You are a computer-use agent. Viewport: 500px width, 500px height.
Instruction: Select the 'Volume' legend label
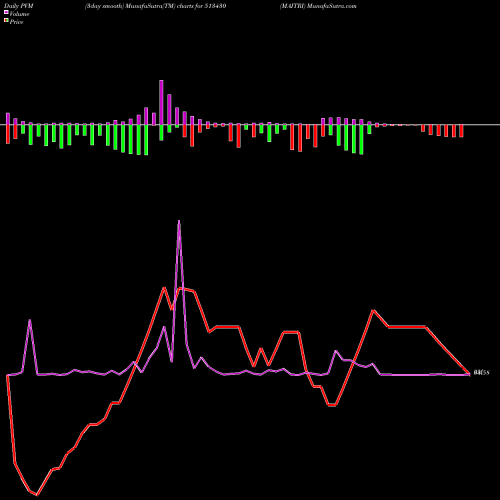pos(19,14)
